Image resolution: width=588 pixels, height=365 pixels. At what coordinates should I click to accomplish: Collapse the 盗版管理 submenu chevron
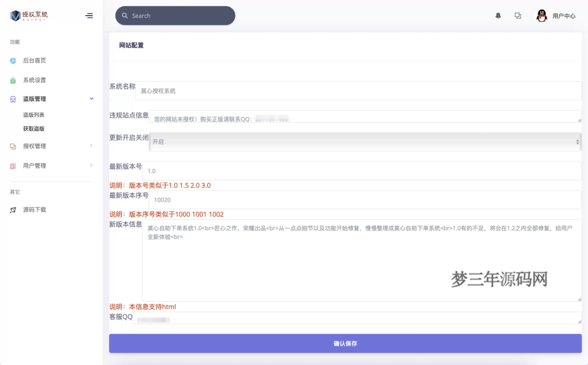click(91, 98)
